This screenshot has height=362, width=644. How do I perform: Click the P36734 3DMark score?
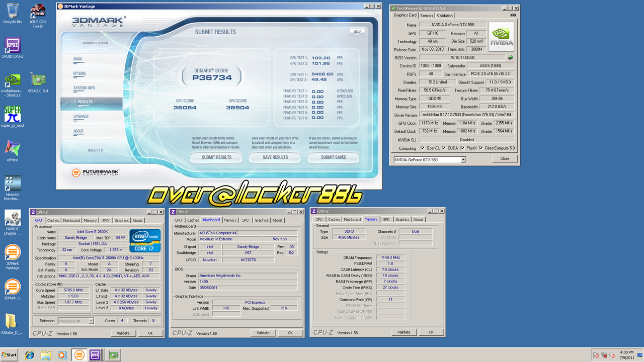pyautogui.click(x=211, y=78)
